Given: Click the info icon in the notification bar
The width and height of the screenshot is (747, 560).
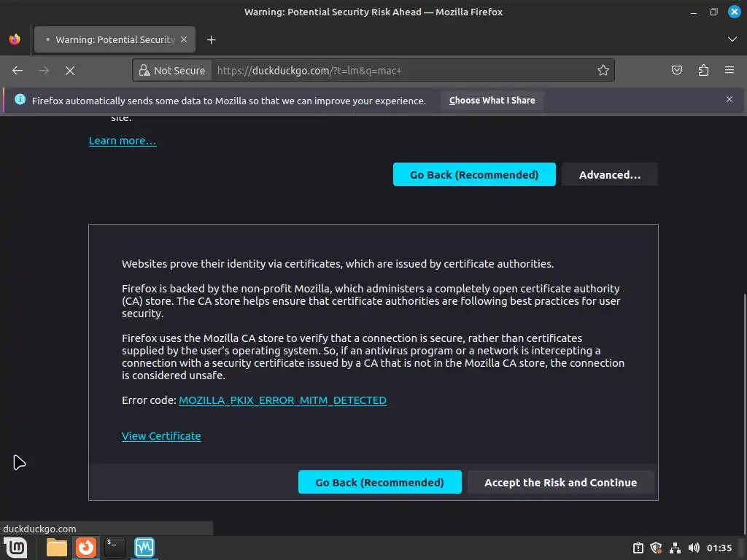Looking at the screenshot, I should click(20, 99).
